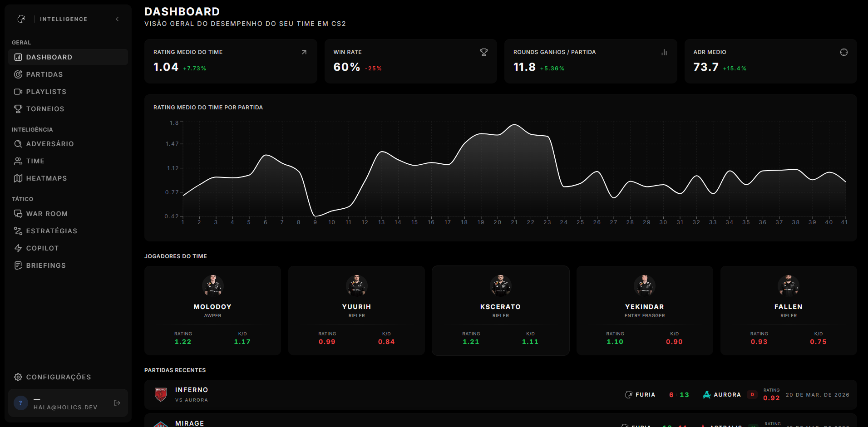Click the crosshair icon on ADR Medio card

coord(843,52)
